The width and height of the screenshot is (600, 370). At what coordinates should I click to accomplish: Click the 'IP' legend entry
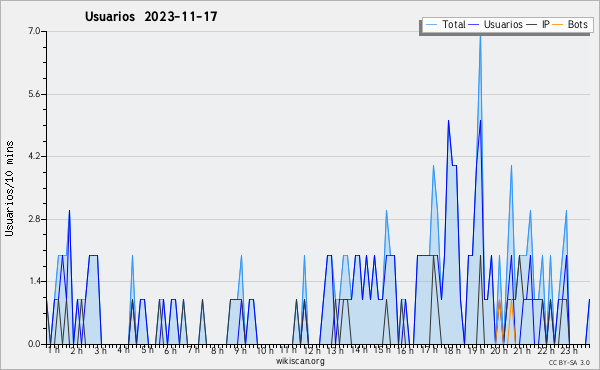pos(546,24)
